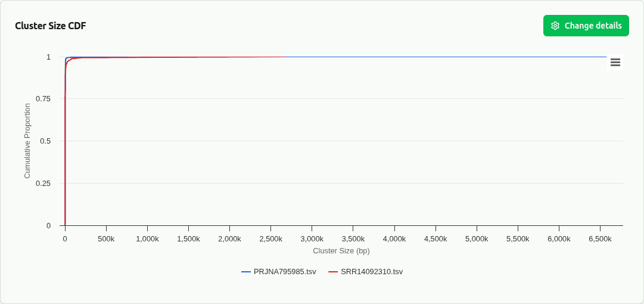
Task: Click the gear icon in Change details
Action: [x=555, y=26]
